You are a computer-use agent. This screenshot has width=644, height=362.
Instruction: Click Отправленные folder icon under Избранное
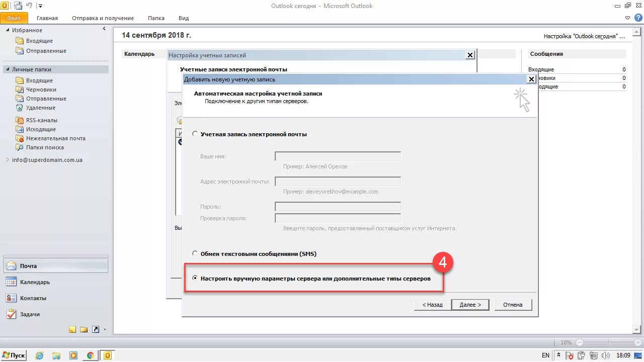[20, 51]
